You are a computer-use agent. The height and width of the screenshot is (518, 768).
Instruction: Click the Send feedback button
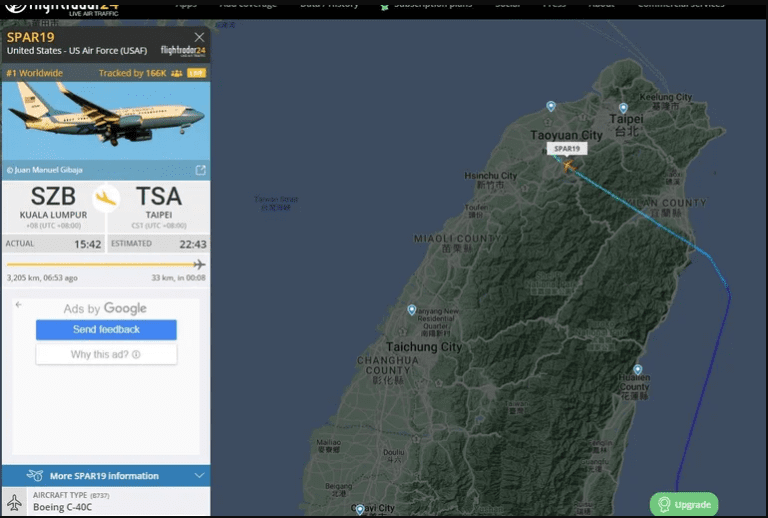106,330
